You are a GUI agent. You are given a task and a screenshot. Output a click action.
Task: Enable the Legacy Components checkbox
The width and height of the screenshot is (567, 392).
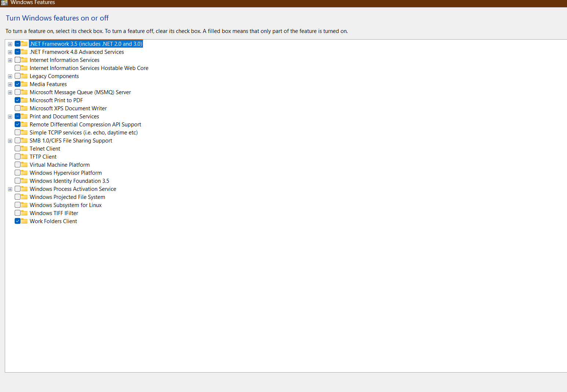(x=18, y=76)
